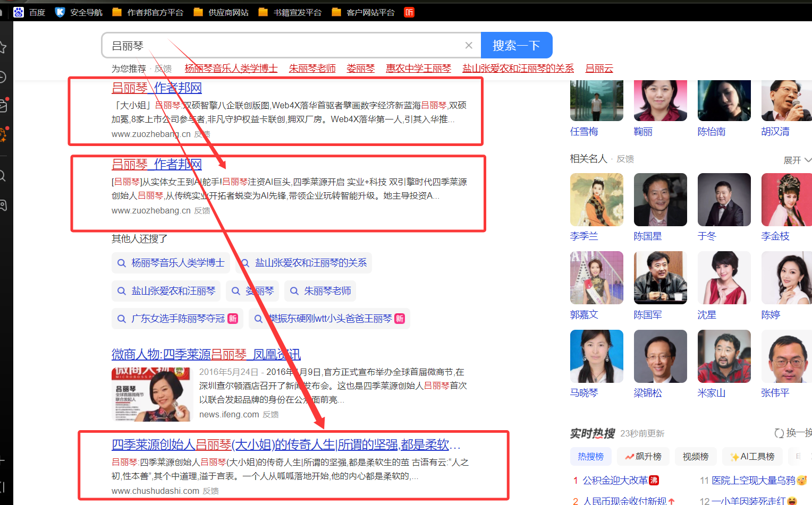Click the 李季兰 portrait thumbnail

[x=596, y=200]
